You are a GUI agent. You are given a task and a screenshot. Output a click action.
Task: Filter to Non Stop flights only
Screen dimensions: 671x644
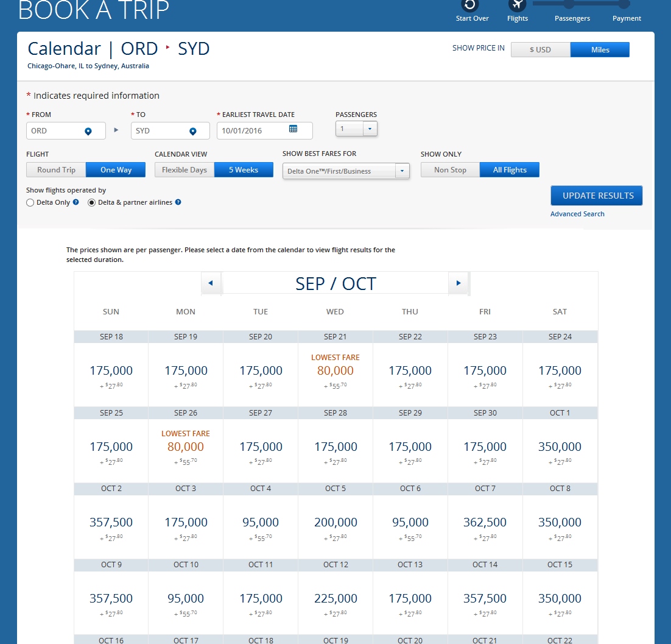pos(450,170)
